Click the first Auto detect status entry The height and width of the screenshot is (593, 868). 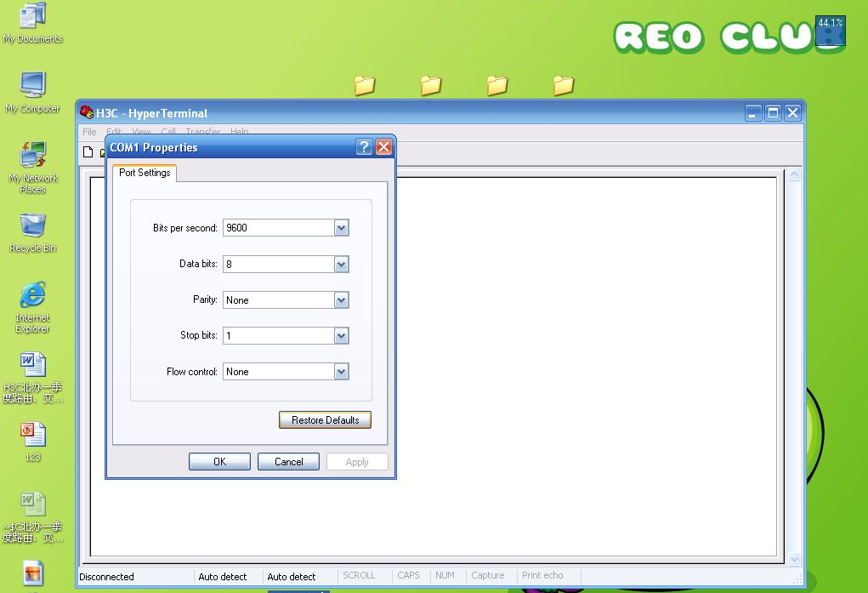[223, 577]
